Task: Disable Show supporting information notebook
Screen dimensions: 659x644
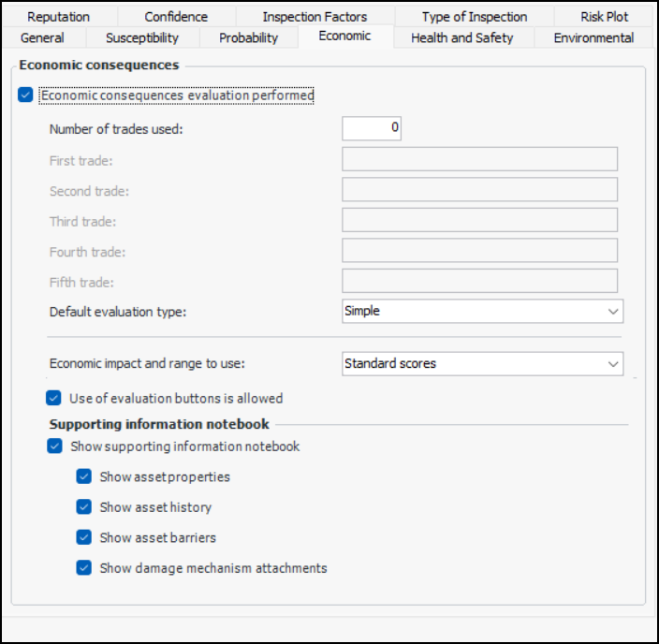Action: click(55, 446)
